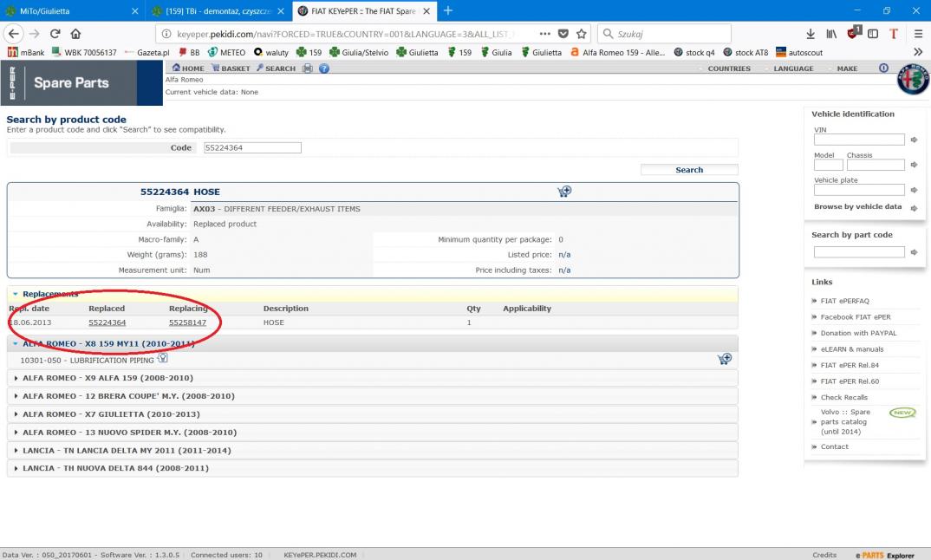Focus the Vehicle plate input field
931x560 pixels.
(859, 190)
